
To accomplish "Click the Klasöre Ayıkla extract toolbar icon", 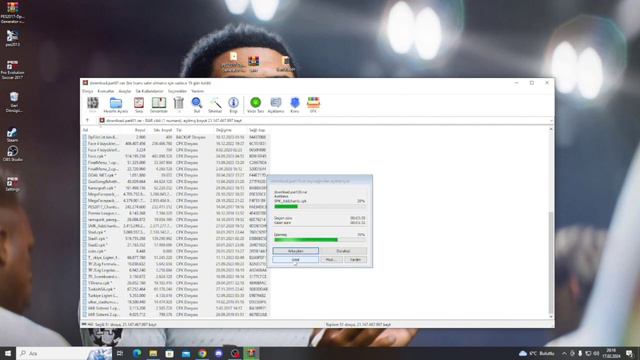I will point(116,105).
